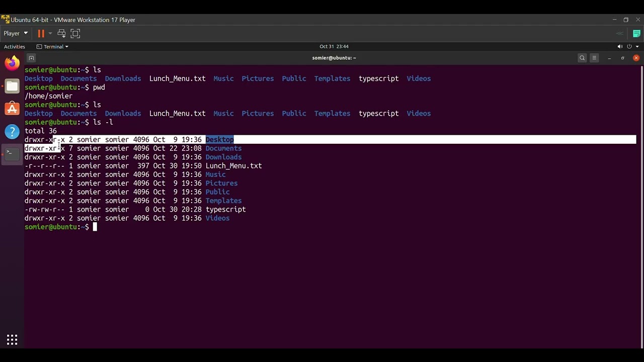This screenshot has height=362, width=644.
Task: Open Ubuntu Software from the dock
Action: click(x=12, y=109)
